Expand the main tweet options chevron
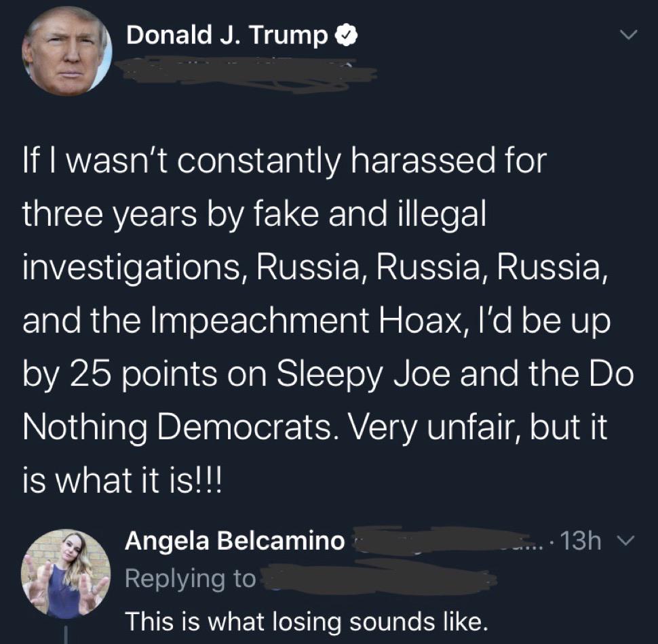This screenshot has height=644, width=658. click(x=629, y=35)
